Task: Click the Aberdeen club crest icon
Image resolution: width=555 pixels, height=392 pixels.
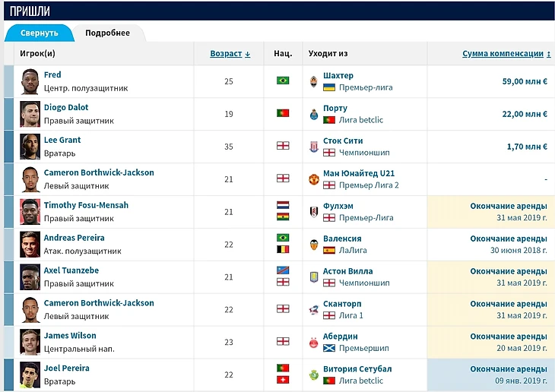Action: (x=313, y=343)
